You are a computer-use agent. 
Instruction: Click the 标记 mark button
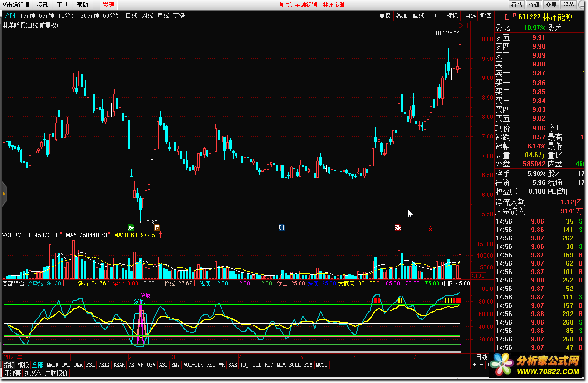452,15
